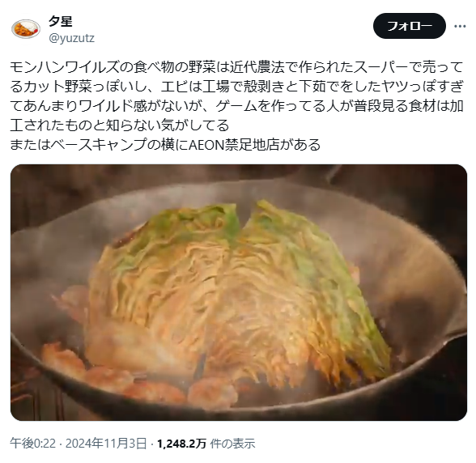Open the display name 夕星 profile link
The image size is (476, 463).
(61, 21)
